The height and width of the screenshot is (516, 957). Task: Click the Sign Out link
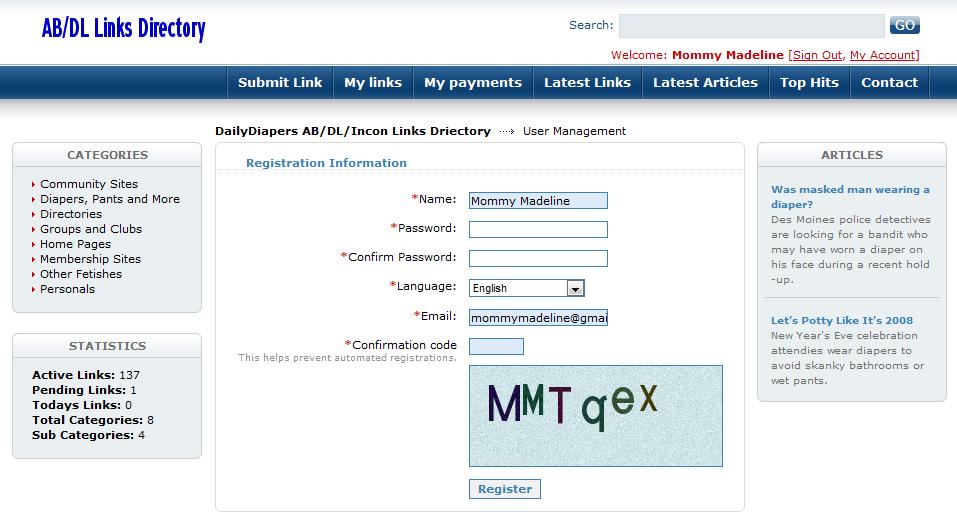pos(817,55)
